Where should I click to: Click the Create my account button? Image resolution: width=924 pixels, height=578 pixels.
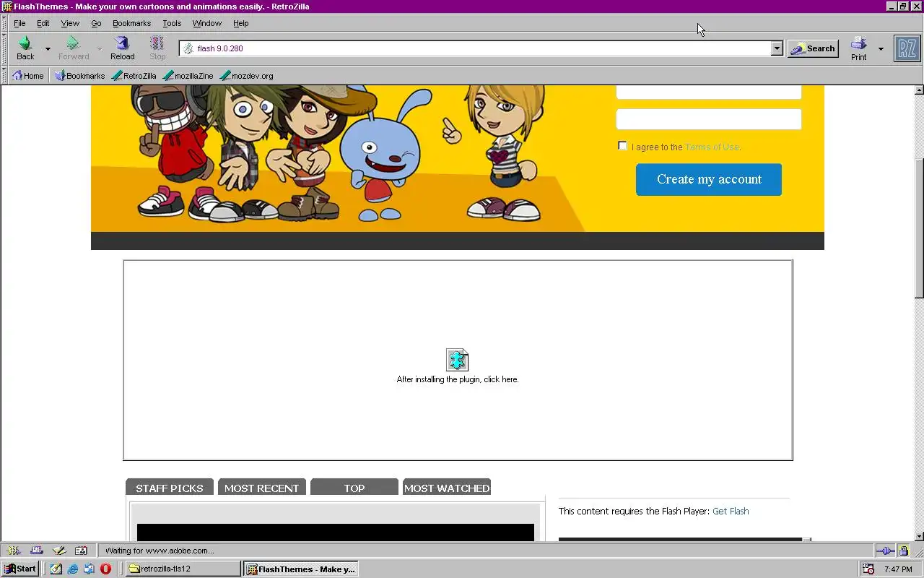point(709,179)
